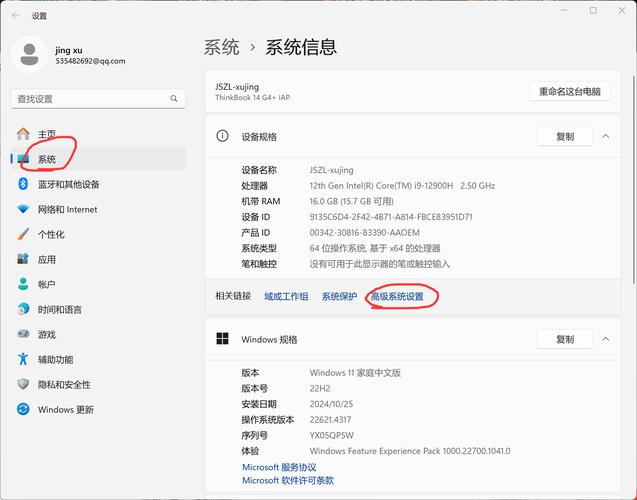
Task: Click the device ID 9135C6D4 value
Action: (x=391, y=217)
